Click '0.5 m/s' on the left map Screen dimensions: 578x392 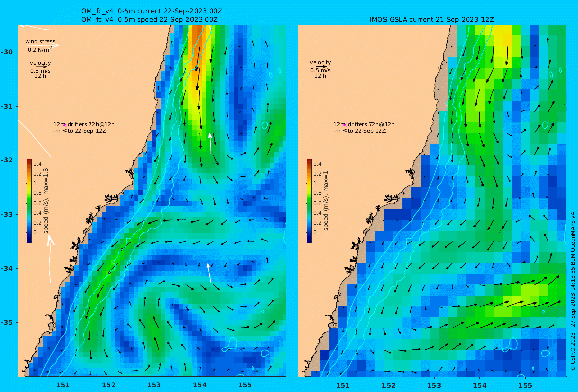(41, 71)
